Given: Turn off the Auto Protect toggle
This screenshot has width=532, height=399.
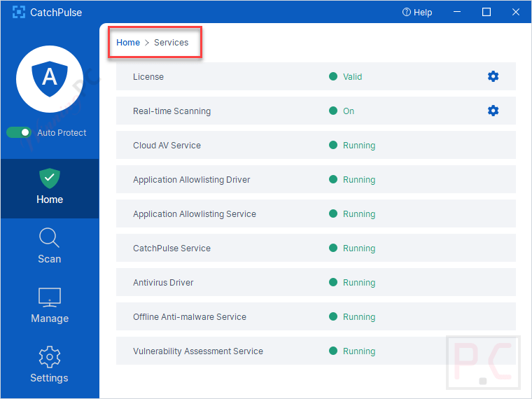Looking at the screenshot, I should pyautogui.click(x=19, y=132).
